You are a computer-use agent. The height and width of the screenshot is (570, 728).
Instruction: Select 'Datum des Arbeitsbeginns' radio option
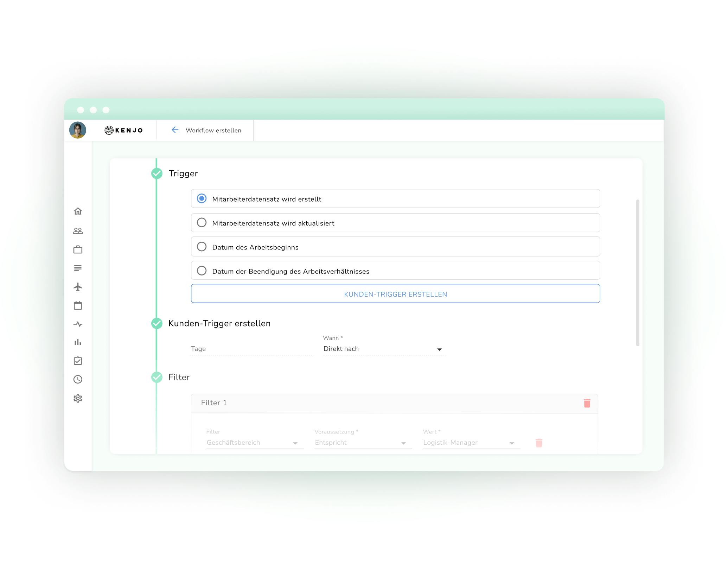pos(202,247)
